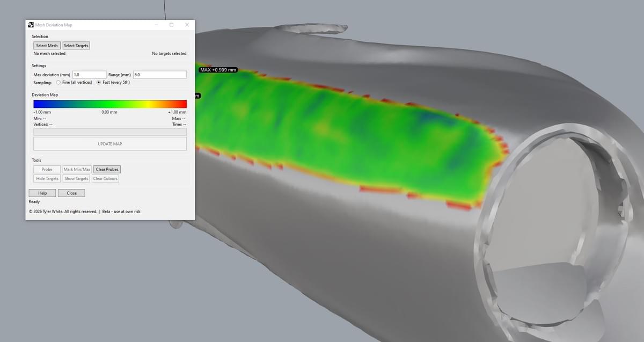Click the 'Min: --' readout

click(40, 118)
